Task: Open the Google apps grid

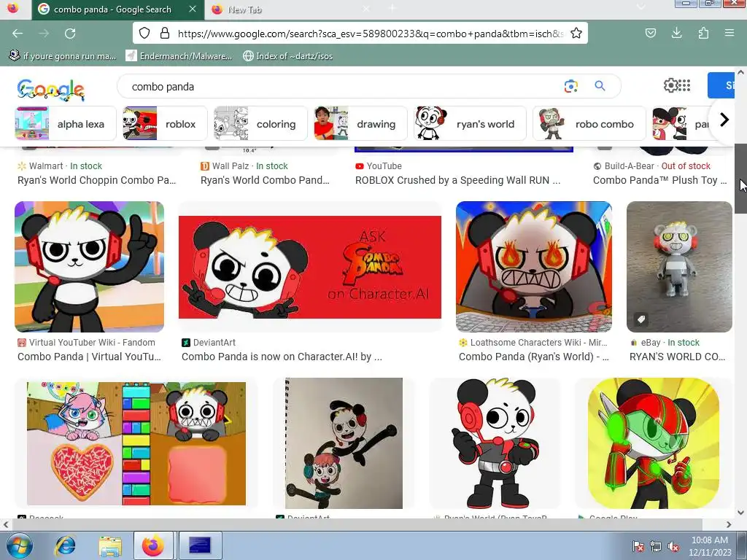Action: (x=684, y=85)
